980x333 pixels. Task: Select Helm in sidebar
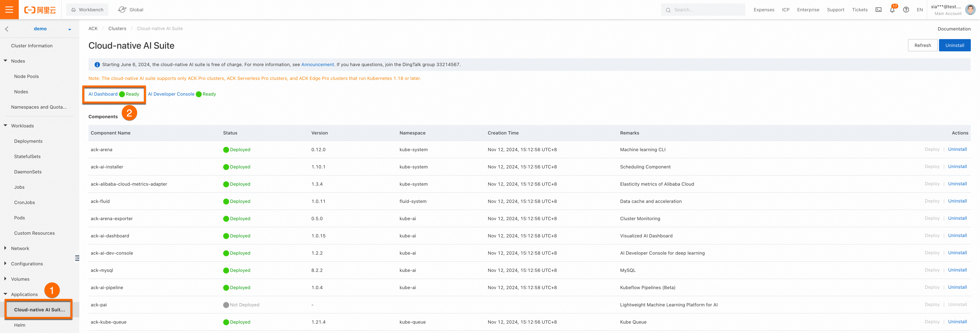[x=20, y=325]
